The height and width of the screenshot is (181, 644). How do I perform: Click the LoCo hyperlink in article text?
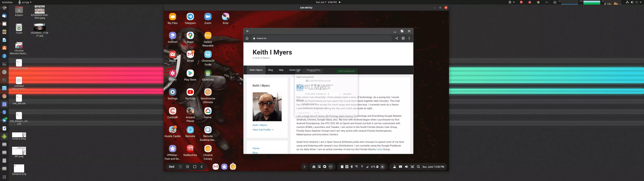(x=379, y=149)
